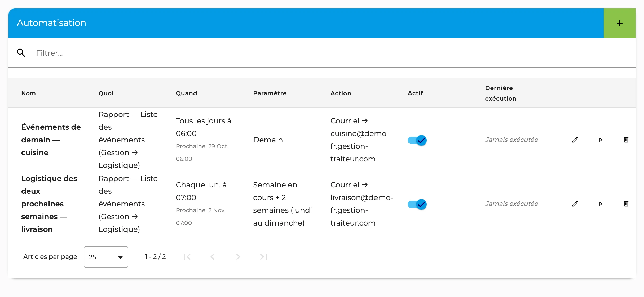Open the Articles par page dropdown

(x=106, y=257)
